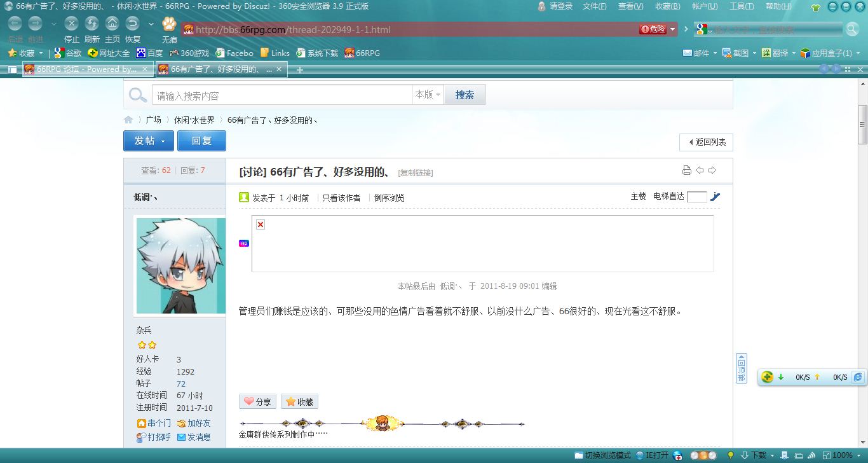Open the 本版 search scope dropdown
Screen dimensions: 868x463
click(x=428, y=95)
